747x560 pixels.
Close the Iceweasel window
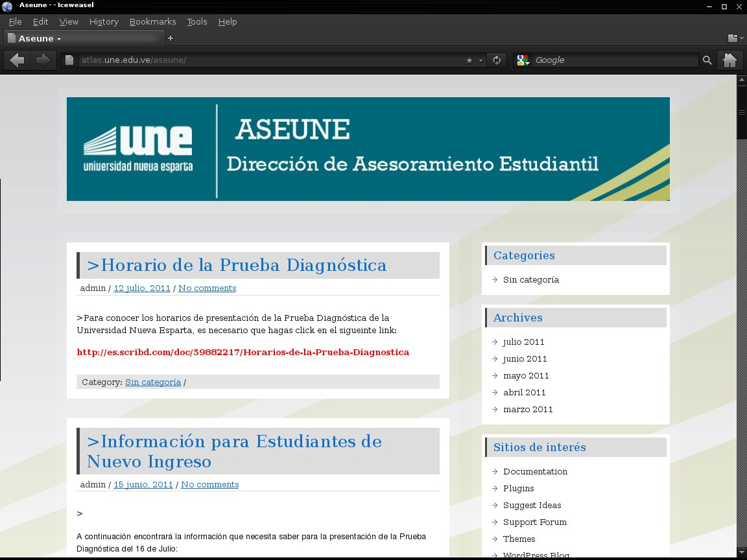coord(739,6)
